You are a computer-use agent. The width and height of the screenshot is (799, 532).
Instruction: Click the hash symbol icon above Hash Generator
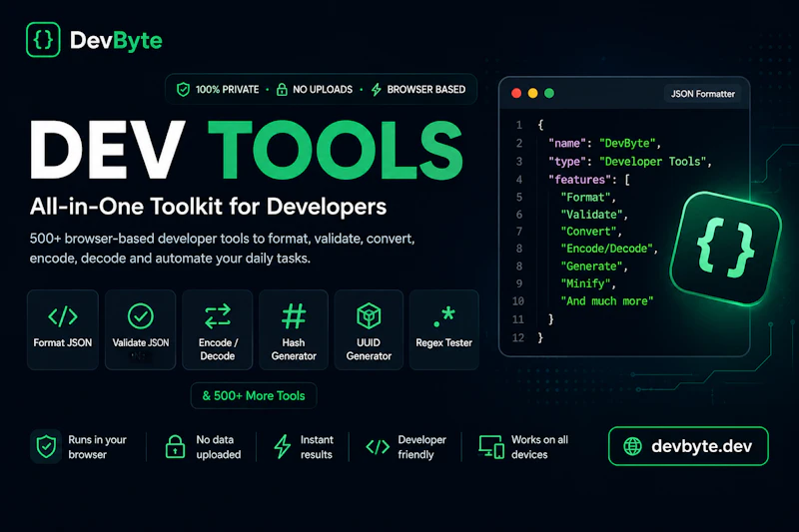(294, 315)
